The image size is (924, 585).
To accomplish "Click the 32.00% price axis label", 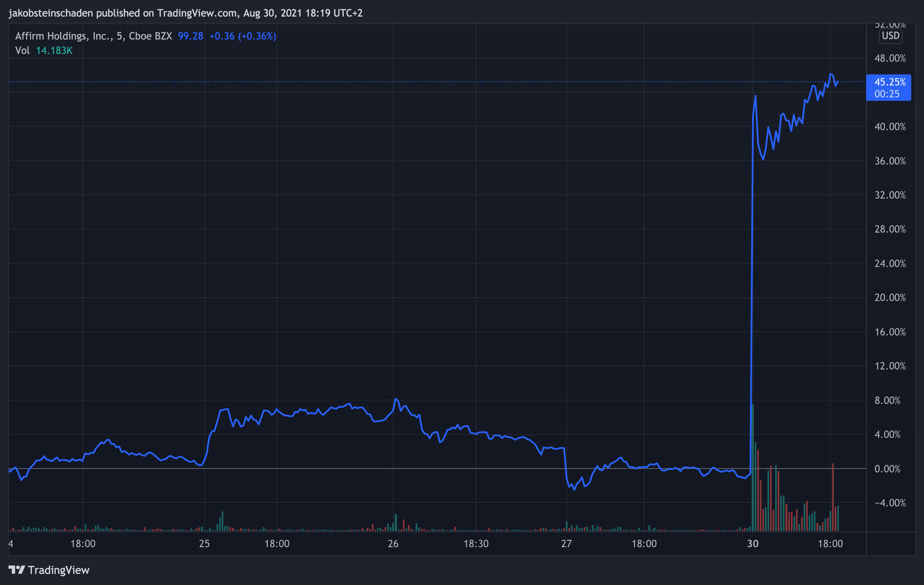I will (x=890, y=195).
